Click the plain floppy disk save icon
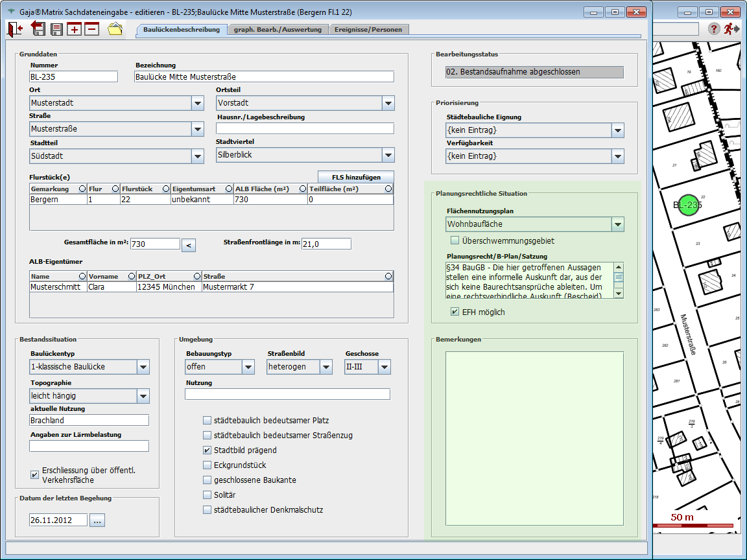The width and height of the screenshot is (747, 560). click(57, 29)
